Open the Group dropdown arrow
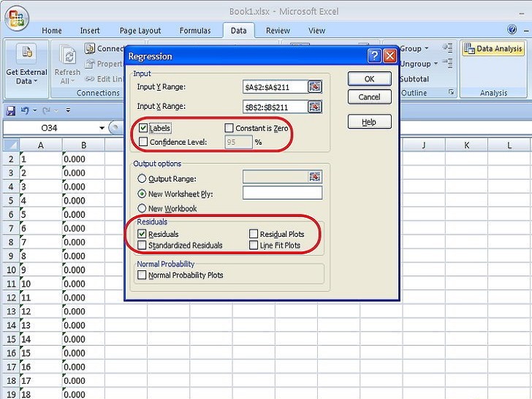 pyautogui.click(x=427, y=48)
